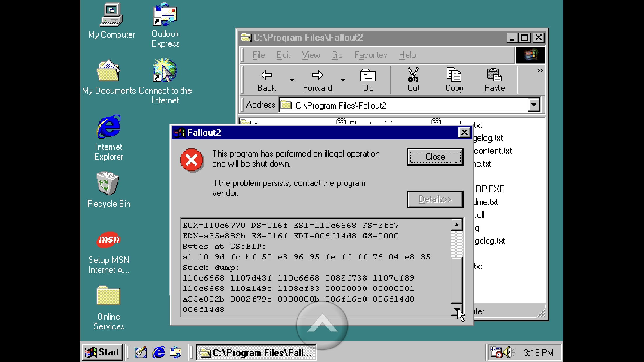Click the Close button in Fallout2 dialog

tap(435, 157)
